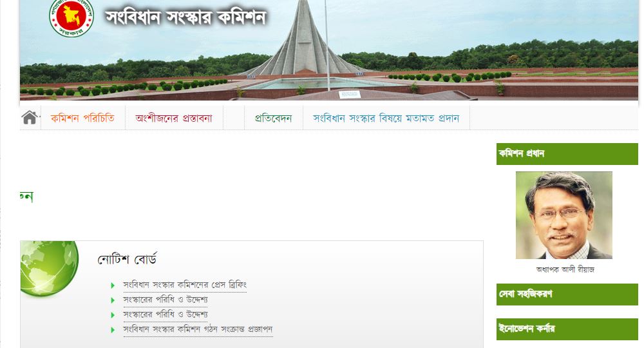Open সংবিধান সংস্কার কমিশনের প্রেস ব্রিফিং link

click(185, 285)
